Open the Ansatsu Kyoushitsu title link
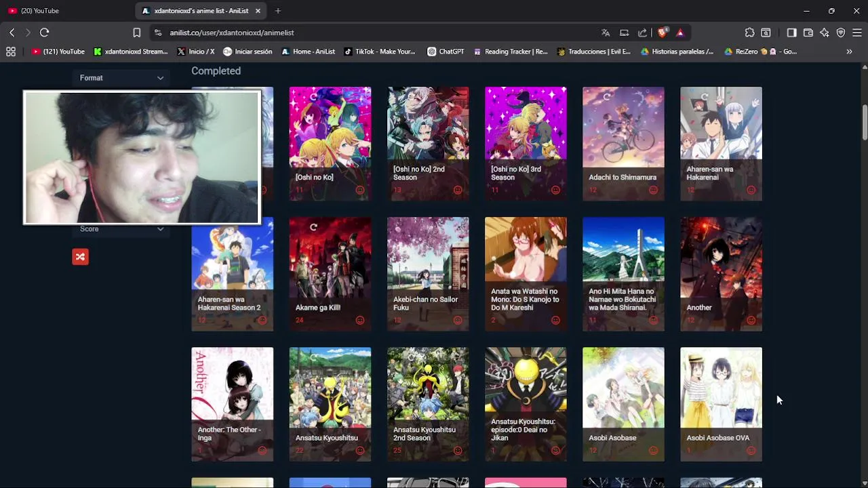The width and height of the screenshot is (868, 488). 326,438
